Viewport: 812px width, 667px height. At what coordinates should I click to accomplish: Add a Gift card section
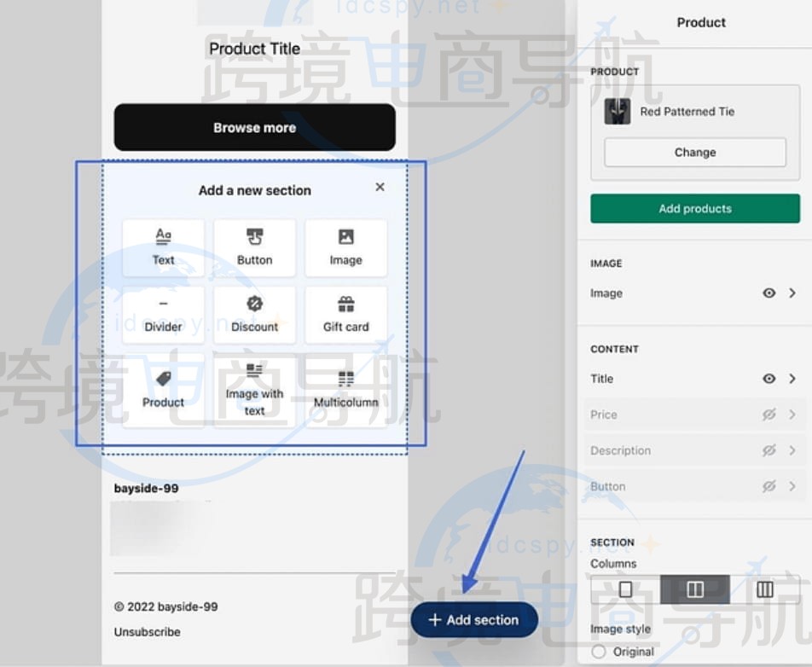pos(345,314)
